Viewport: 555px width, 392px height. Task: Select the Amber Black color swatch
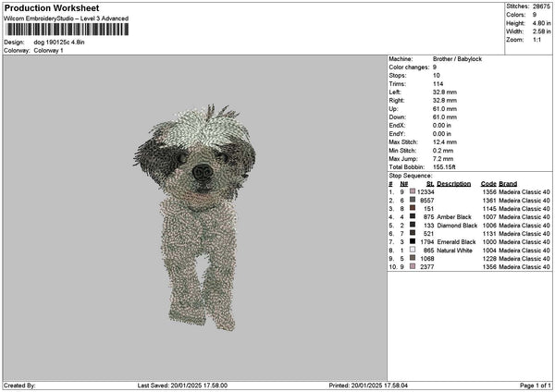[x=413, y=216]
